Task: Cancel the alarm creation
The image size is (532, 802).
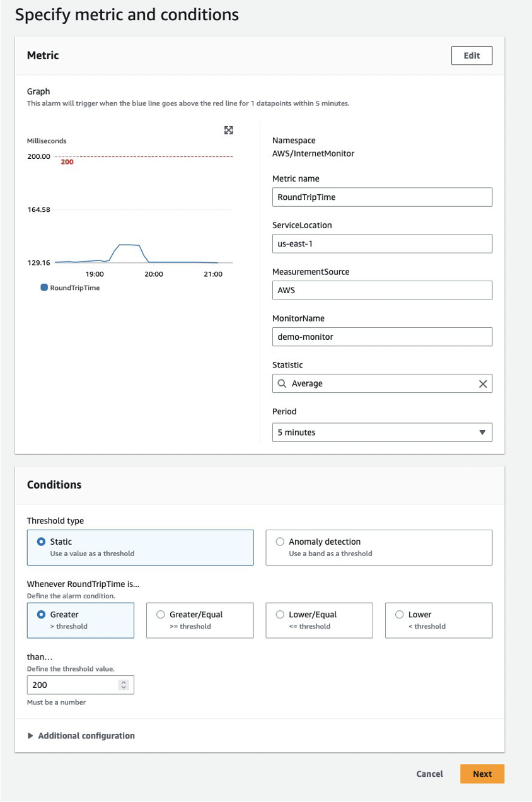Action: [x=429, y=774]
